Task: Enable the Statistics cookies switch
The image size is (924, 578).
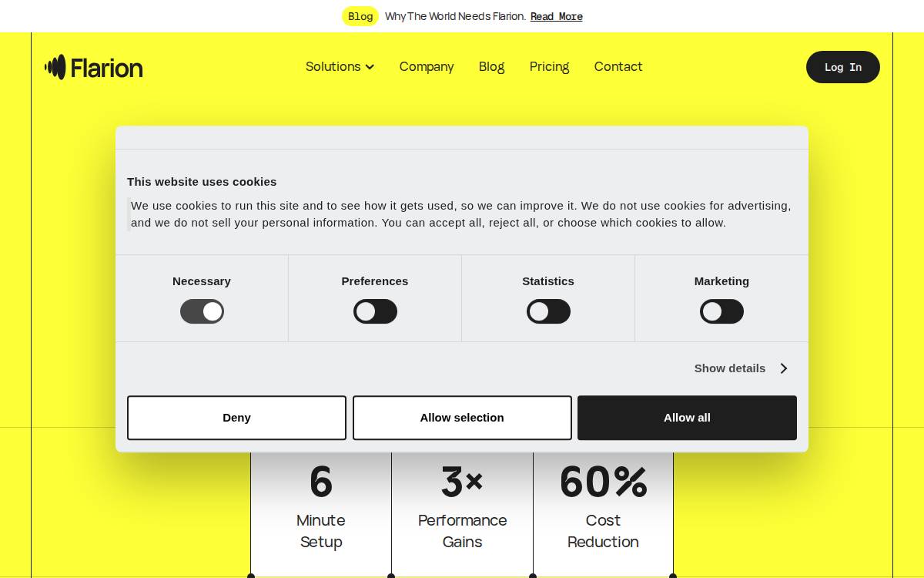Action: coord(548,311)
